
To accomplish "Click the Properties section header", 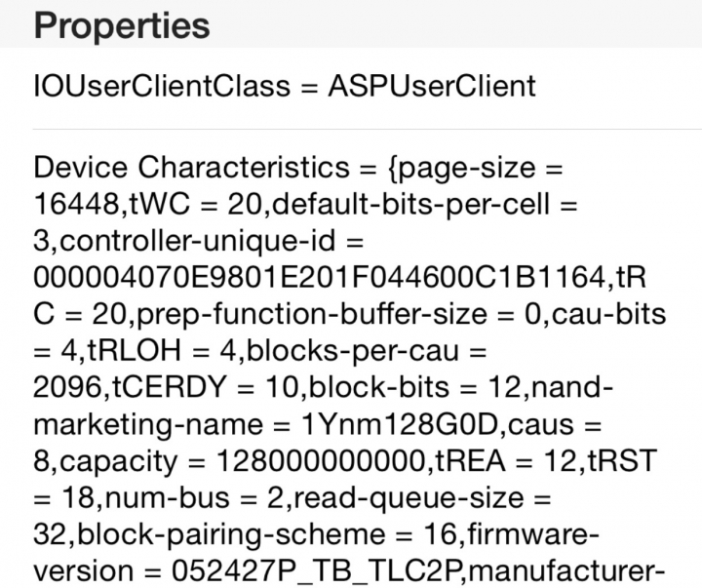I will pos(122,25).
